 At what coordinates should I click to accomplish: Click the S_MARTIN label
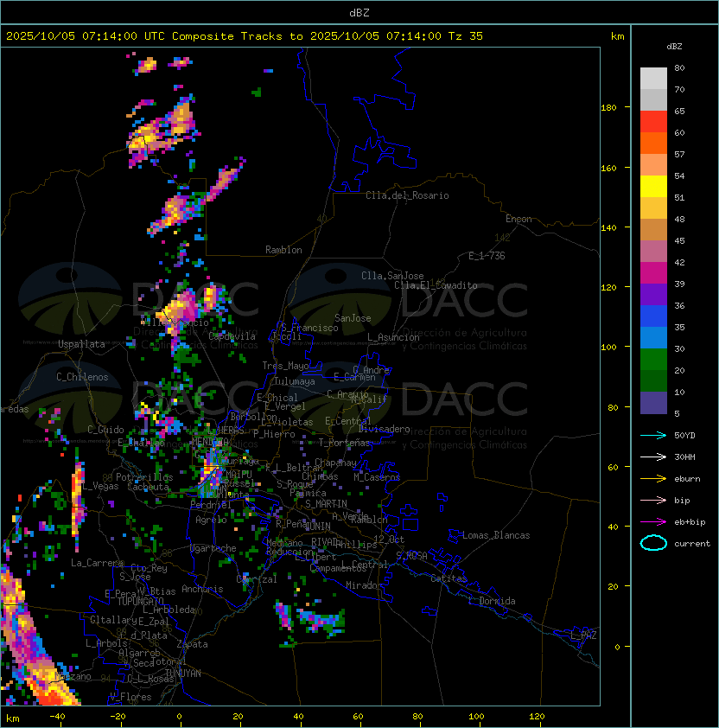pyautogui.click(x=326, y=504)
